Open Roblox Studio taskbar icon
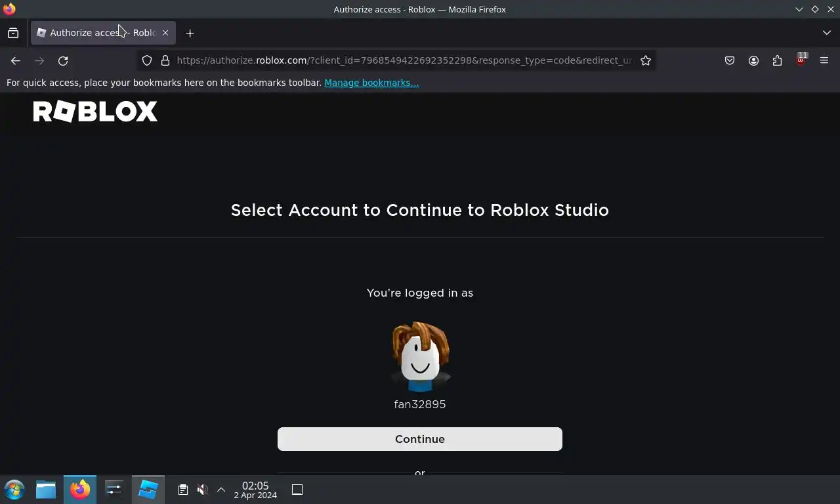Image resolution: width=840 pixels, height=504 pixels. click(148, 490)
